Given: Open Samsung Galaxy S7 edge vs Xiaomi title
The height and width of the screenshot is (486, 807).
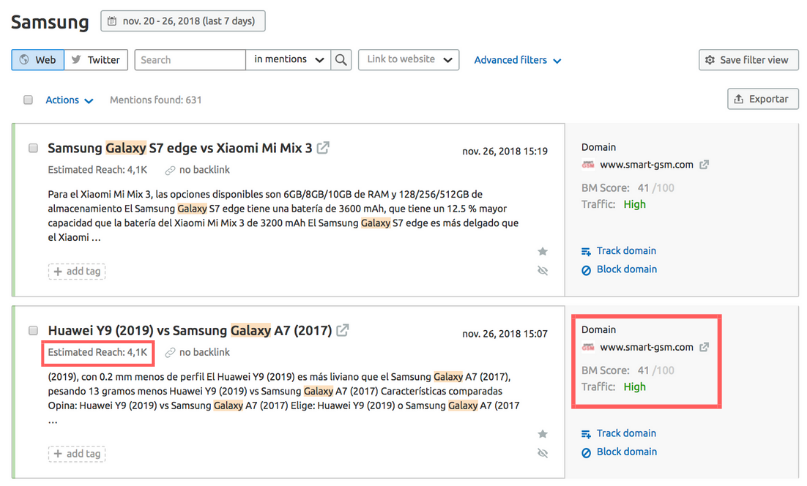Looking at the screenshot, I should (180, 148).
